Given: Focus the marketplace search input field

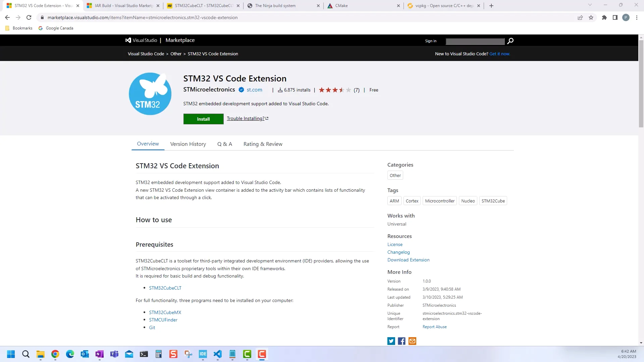Looking at the screenshot, I should (475, 41).
